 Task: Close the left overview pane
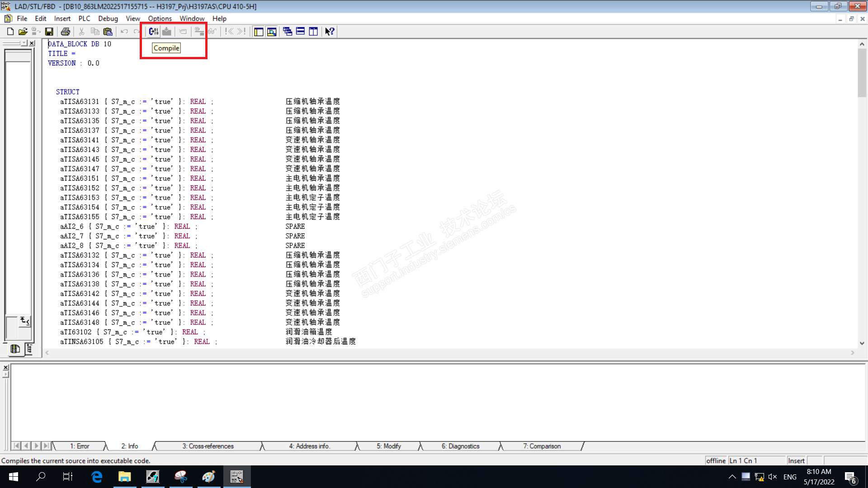32,43
